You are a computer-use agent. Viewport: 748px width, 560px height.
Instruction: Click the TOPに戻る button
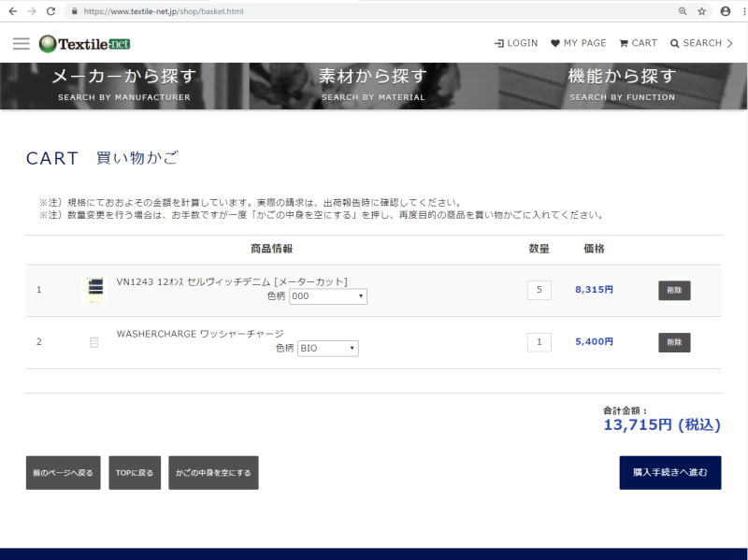(135, 473)
